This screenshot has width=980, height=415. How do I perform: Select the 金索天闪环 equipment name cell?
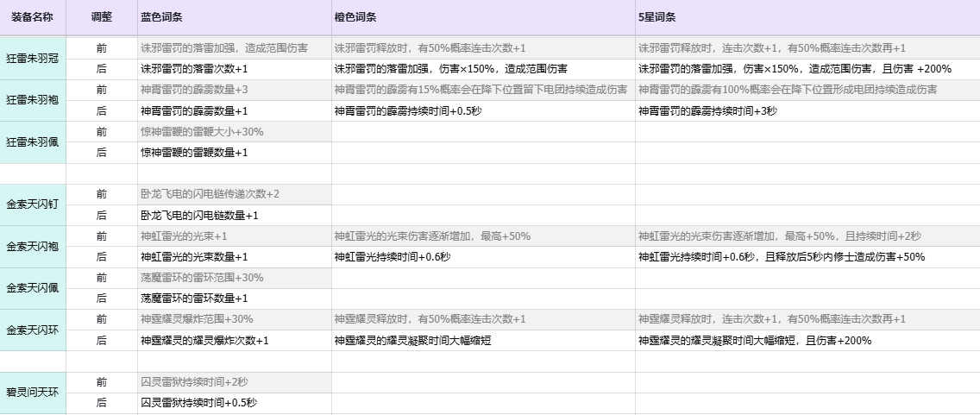click(32, 330)
